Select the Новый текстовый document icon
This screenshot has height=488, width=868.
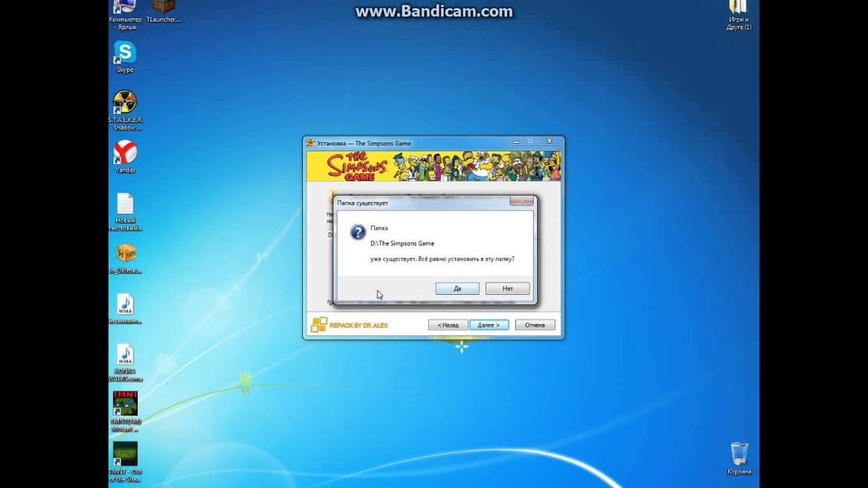(x=125, y=212)
